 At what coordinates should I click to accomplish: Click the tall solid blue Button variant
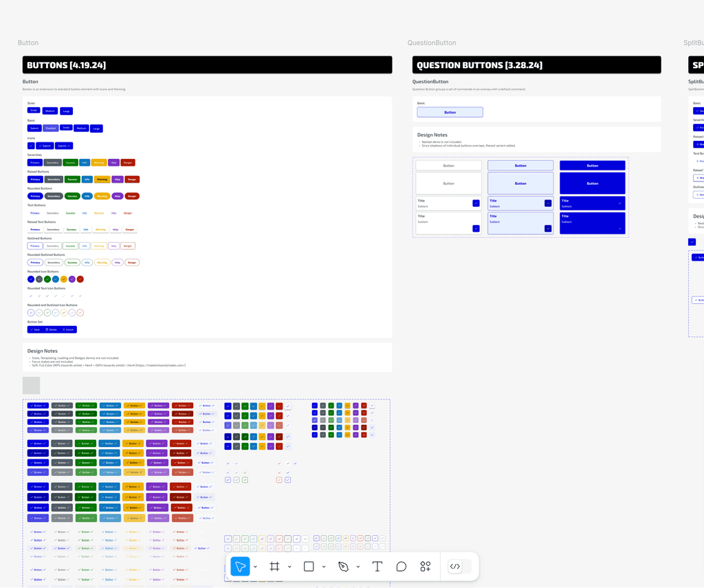click(x=592, y=183)
